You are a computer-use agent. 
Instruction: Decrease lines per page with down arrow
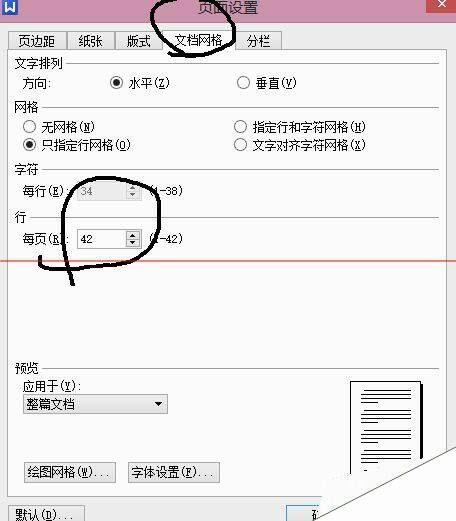[x=133, y=243]
